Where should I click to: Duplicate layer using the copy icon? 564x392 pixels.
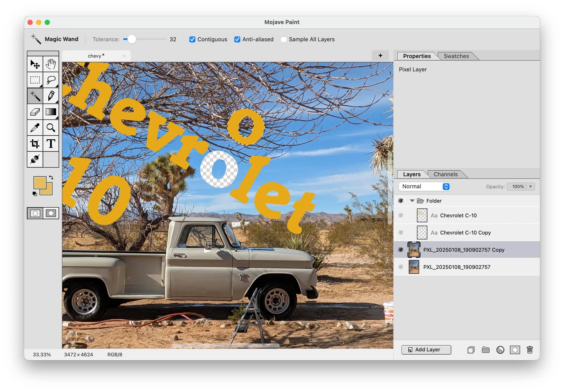(x=471, y=350)
